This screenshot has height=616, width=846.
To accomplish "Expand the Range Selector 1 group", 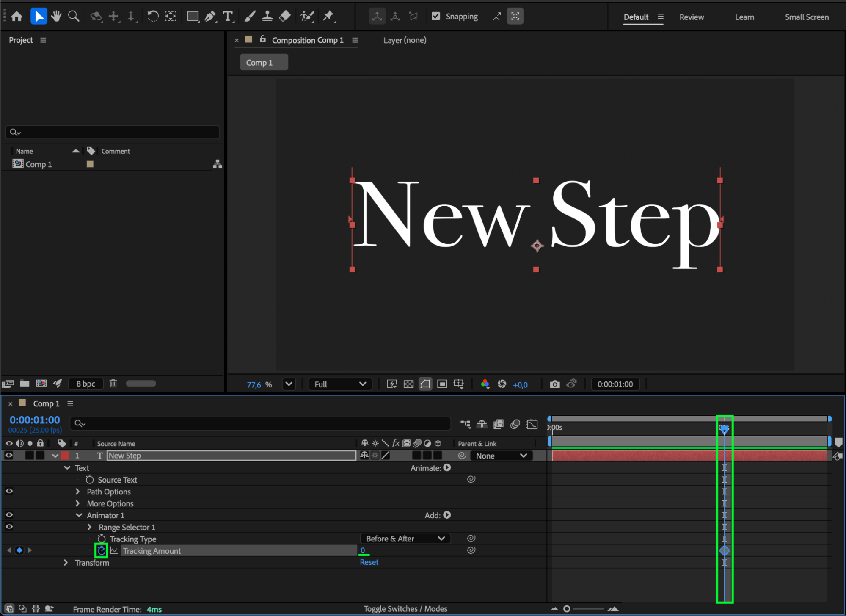I will click(89, 527).
